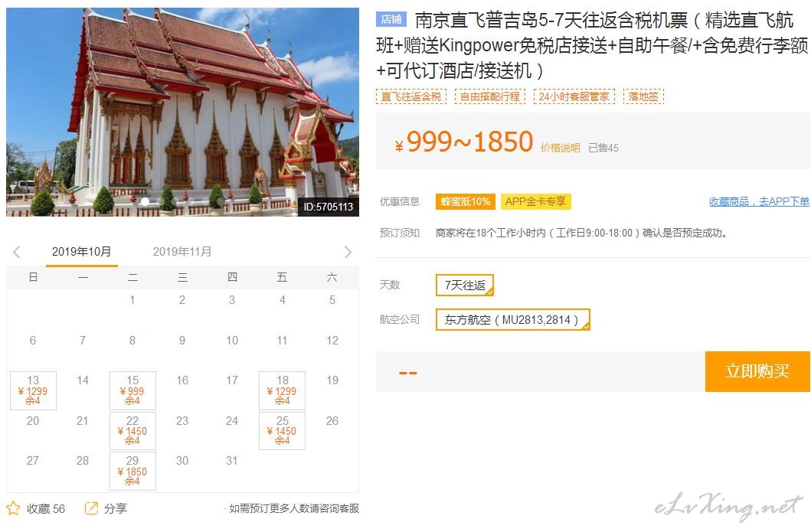The width and height of the screenshot is (811, 532).
Task: Click the 24小时客服管家 tag
Action: 574,96
